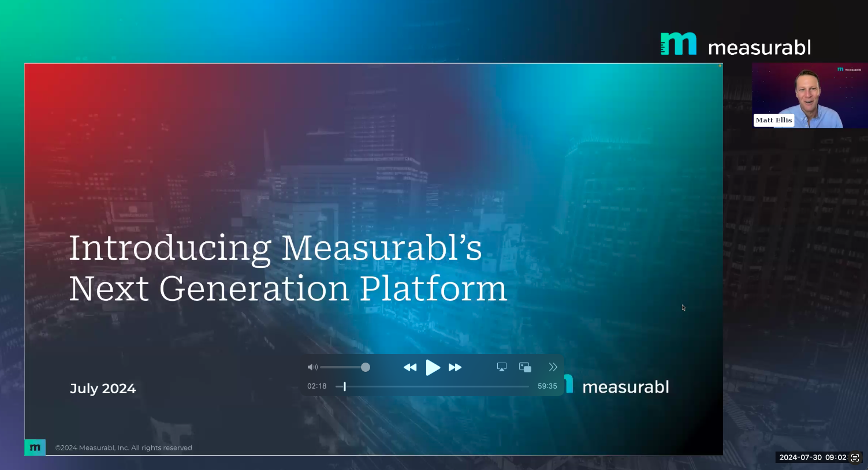Play the paused webinar video

click(x=433, y=367)
